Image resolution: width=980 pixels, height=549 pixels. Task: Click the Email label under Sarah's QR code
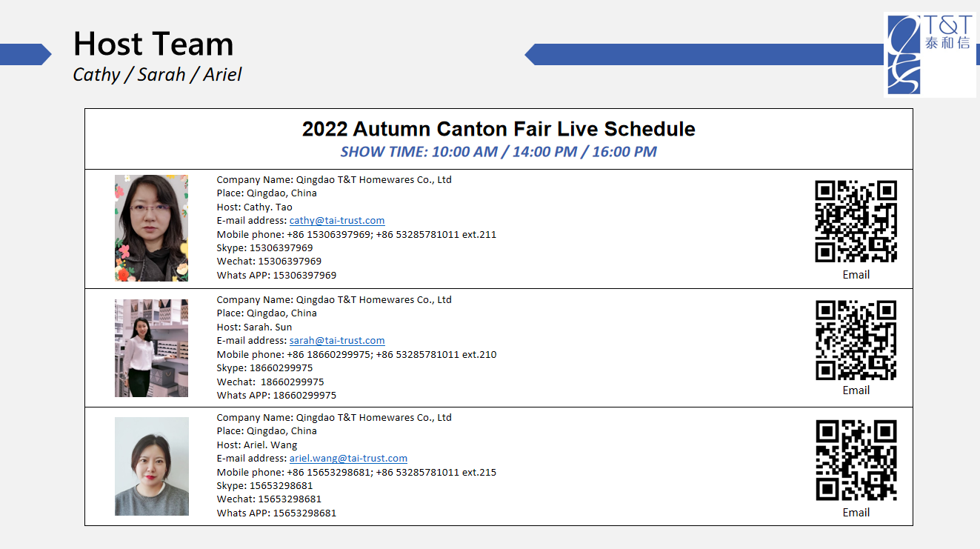click(x=856, y=390)
